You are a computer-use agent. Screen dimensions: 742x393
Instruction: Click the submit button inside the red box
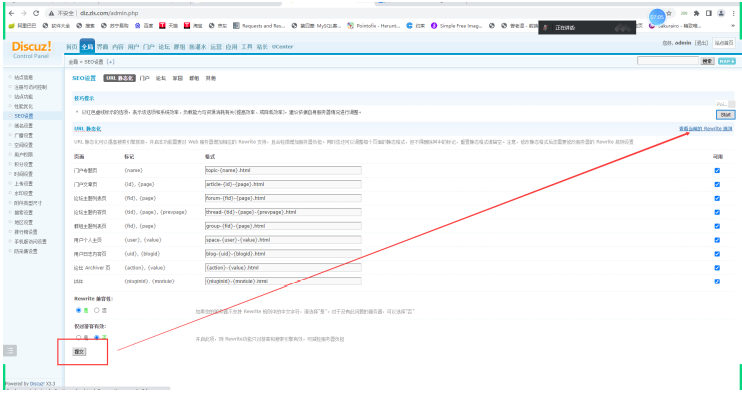pos(79,351)
